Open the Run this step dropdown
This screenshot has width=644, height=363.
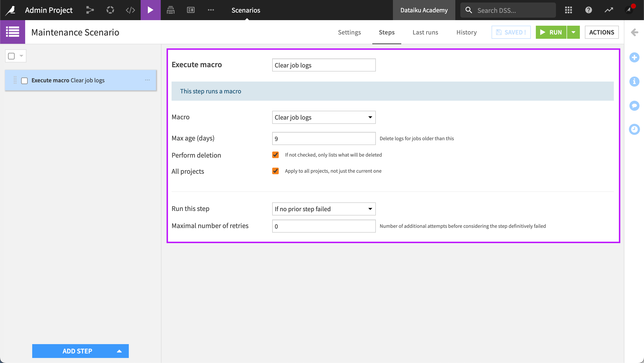(324, 209)
